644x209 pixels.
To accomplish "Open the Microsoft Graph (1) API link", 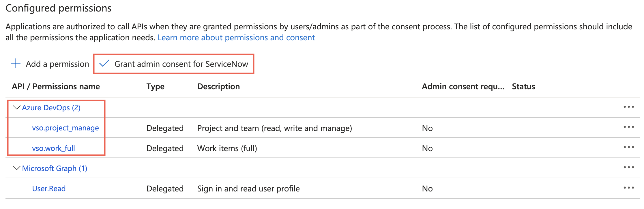I will tap(55, 168).
